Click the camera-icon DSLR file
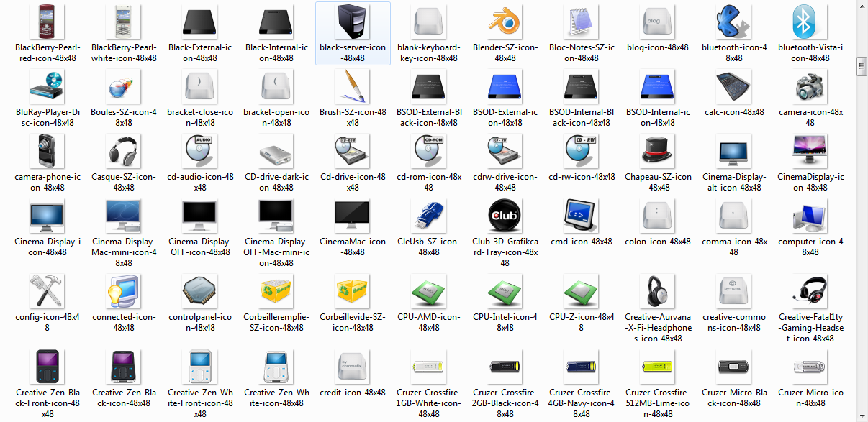The width and height of the screenshot is (868, 422). point(810,86)
